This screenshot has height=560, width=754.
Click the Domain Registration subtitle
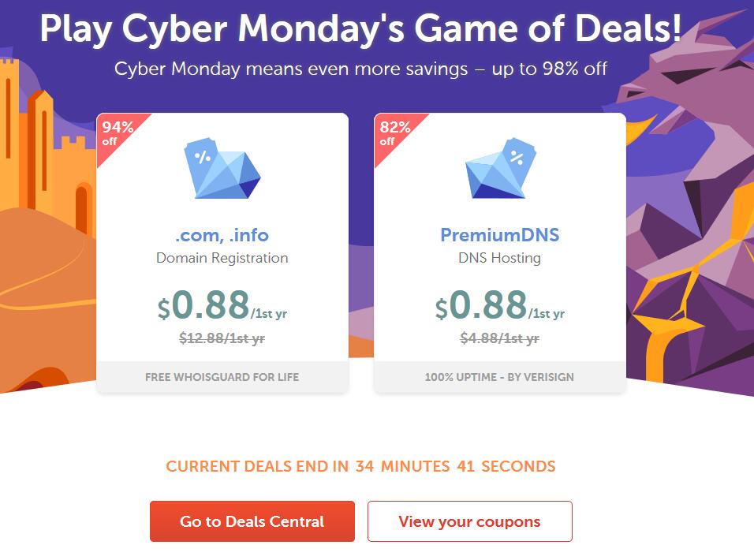point(222,258)
